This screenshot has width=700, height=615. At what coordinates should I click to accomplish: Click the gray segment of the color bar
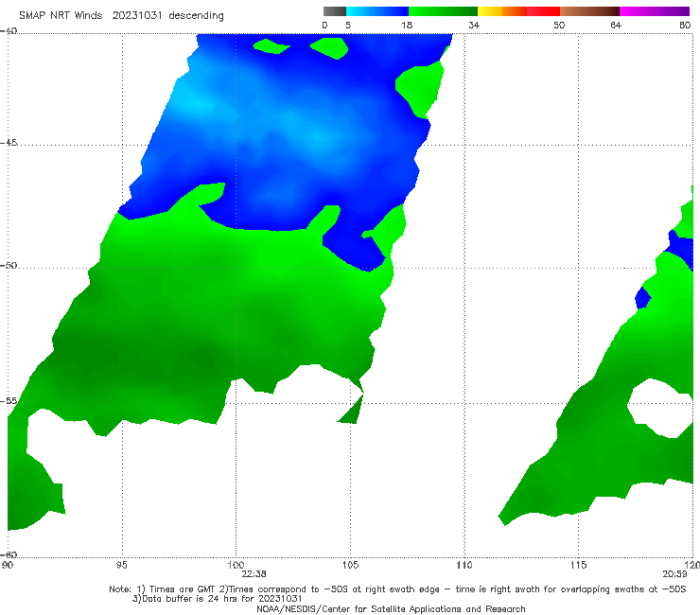(x=335, y=11)
